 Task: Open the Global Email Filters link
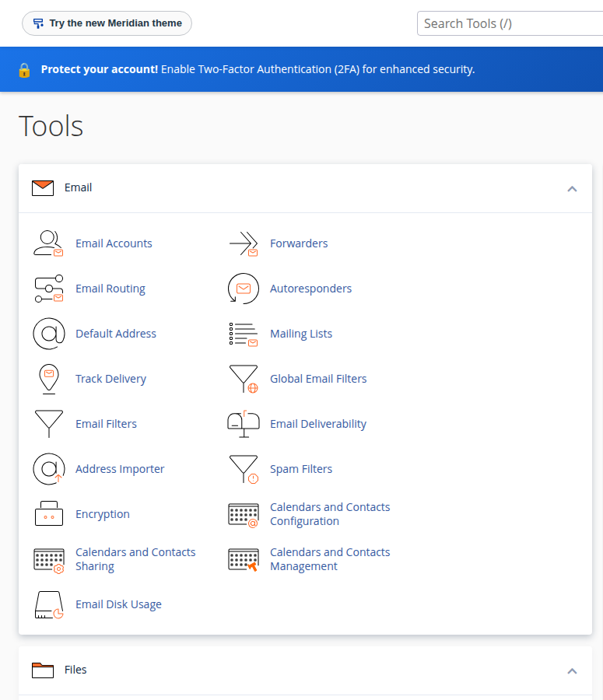318,379
